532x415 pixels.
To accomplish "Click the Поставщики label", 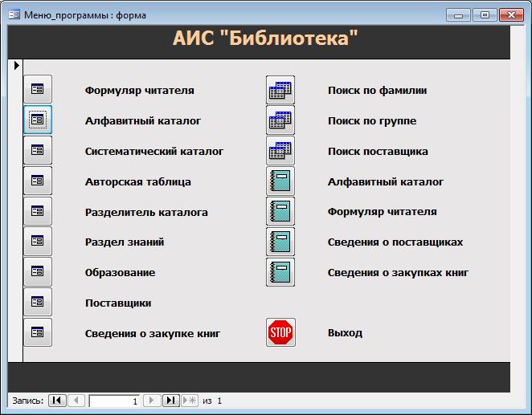I will tap(118, 303).
